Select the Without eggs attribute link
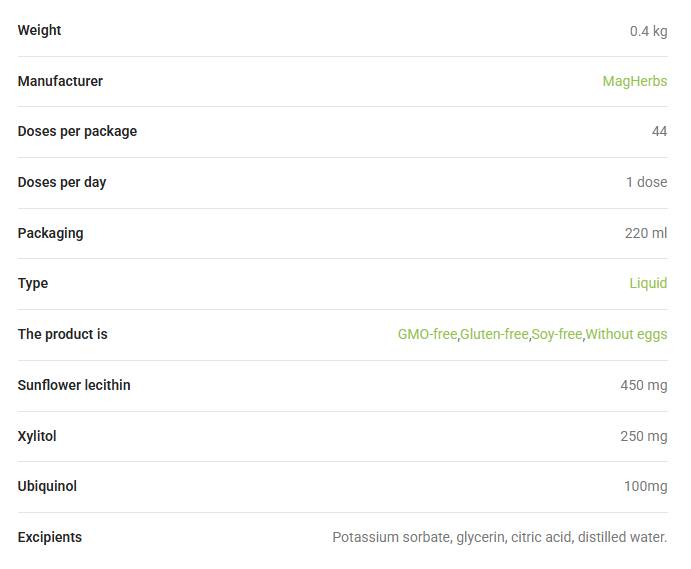Image resolution: width=691 pixels, height=569 pixels. [x=626, y=334]
